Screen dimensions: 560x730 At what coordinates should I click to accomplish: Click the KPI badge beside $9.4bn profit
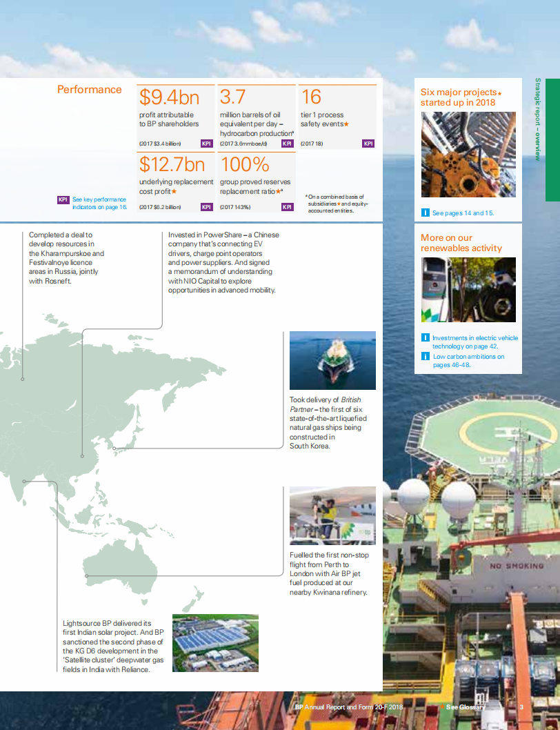point(206,144)
